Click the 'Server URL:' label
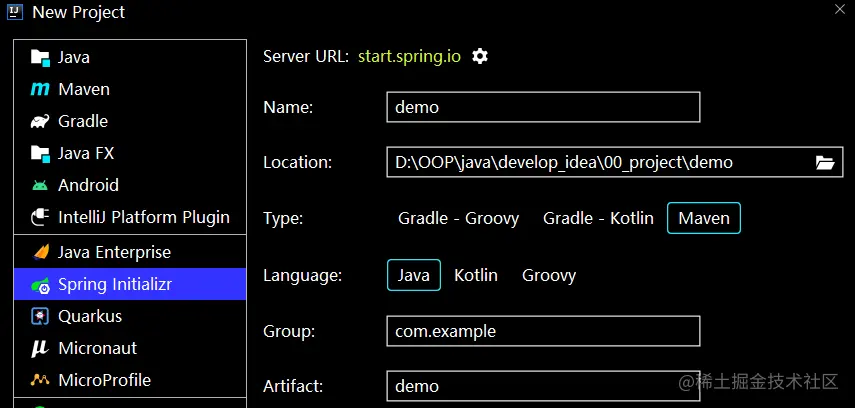855x408 pixels. click(x=306, y=56)
